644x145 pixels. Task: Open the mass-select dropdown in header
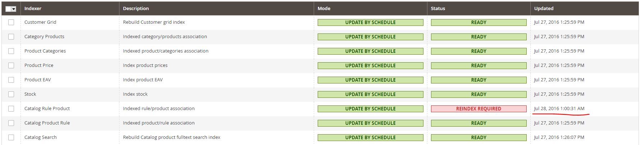click(14, 9)
